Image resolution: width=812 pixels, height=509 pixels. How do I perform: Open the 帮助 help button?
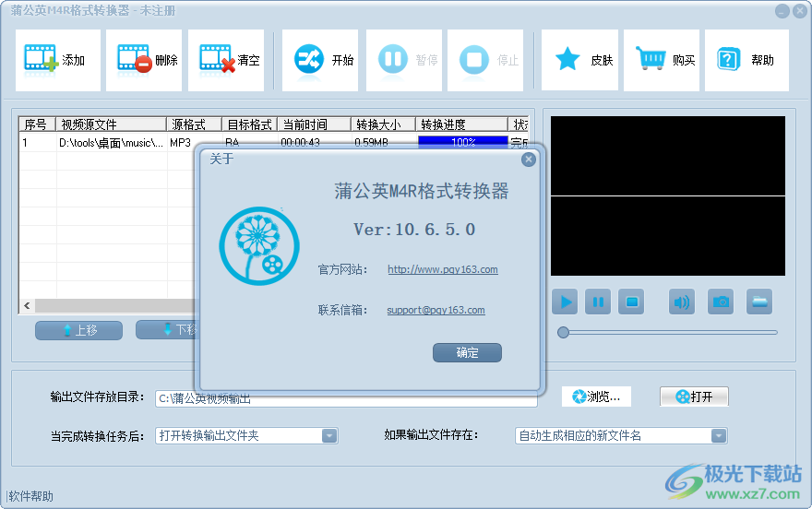[x=746, y=60]
